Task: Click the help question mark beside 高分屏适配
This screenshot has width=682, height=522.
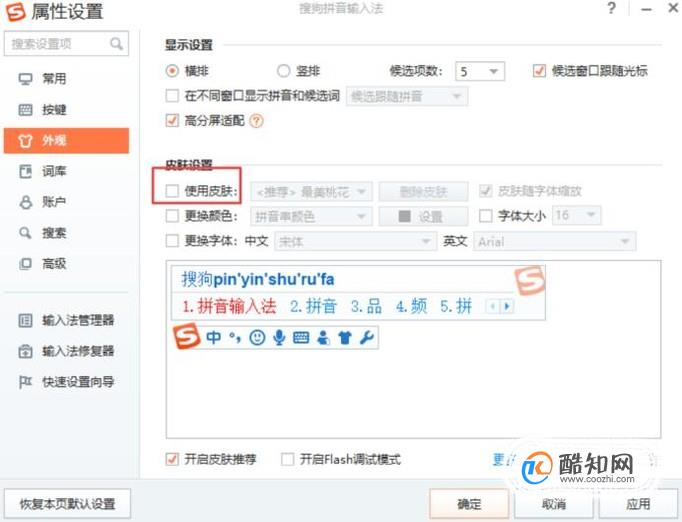Action: (257, 121)
